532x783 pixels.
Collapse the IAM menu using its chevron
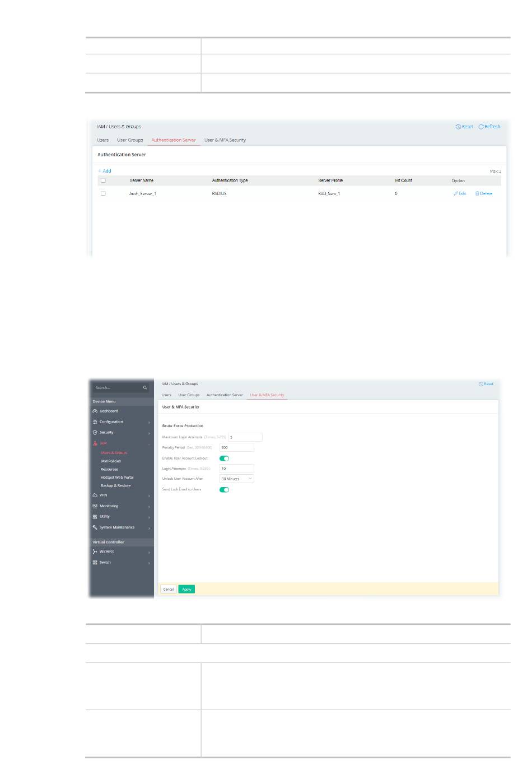tap(149, 443)
